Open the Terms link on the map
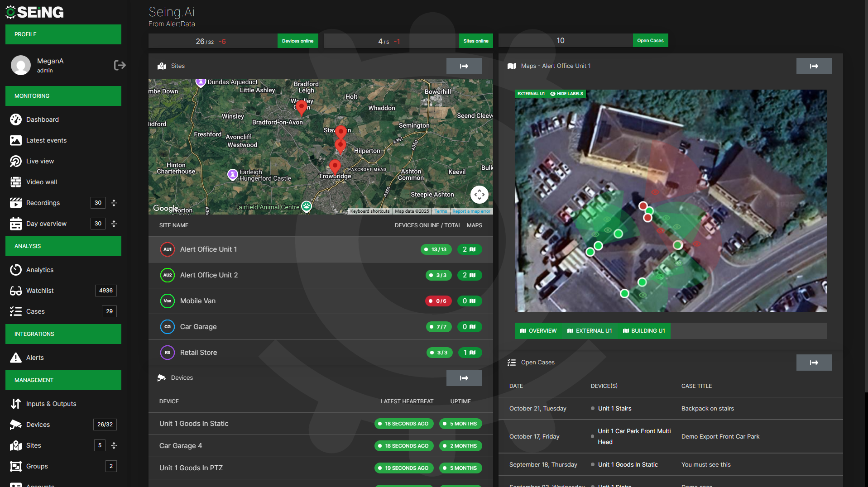This screenshot has height=487, width=868. point(441,211)
